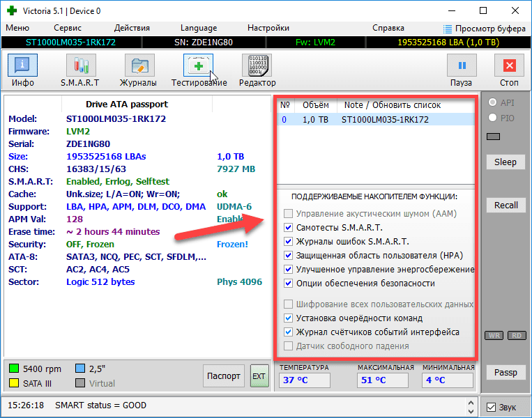Screen dimensions: 532x418
Task: Select drive 0 ST1000LM035-1RK172 row
Action: pos(376,120)
